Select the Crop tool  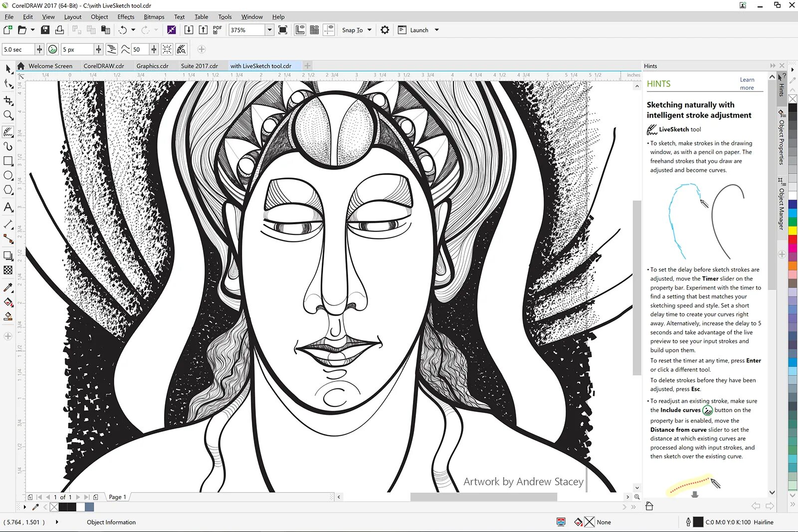8,100
